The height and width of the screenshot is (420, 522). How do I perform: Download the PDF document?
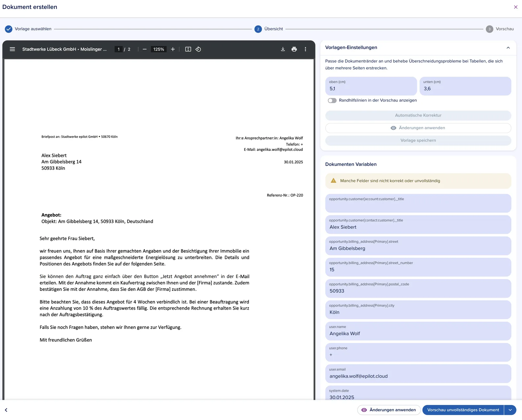click(x=283, y=49)
